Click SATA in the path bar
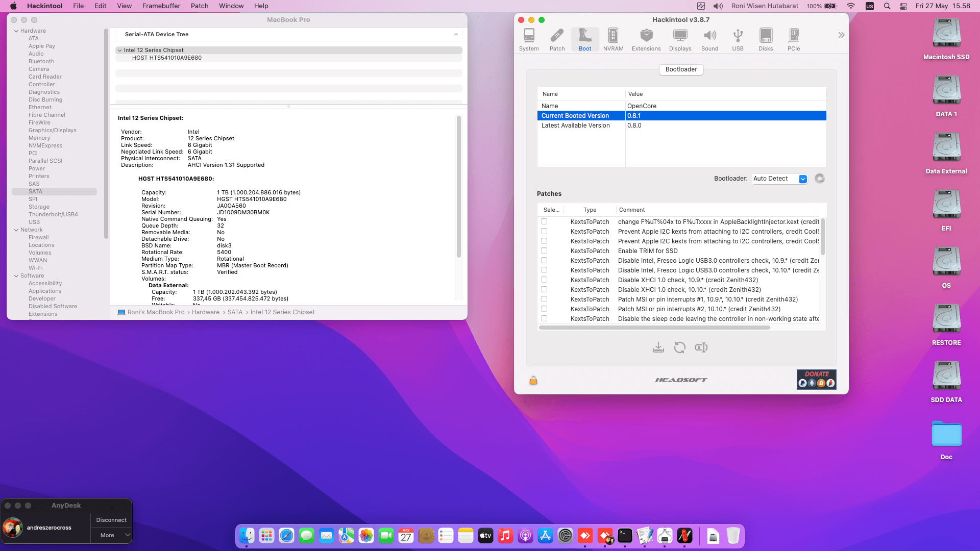Image resolution: width=980 pixels, height=551 pixels. point(235,312)
